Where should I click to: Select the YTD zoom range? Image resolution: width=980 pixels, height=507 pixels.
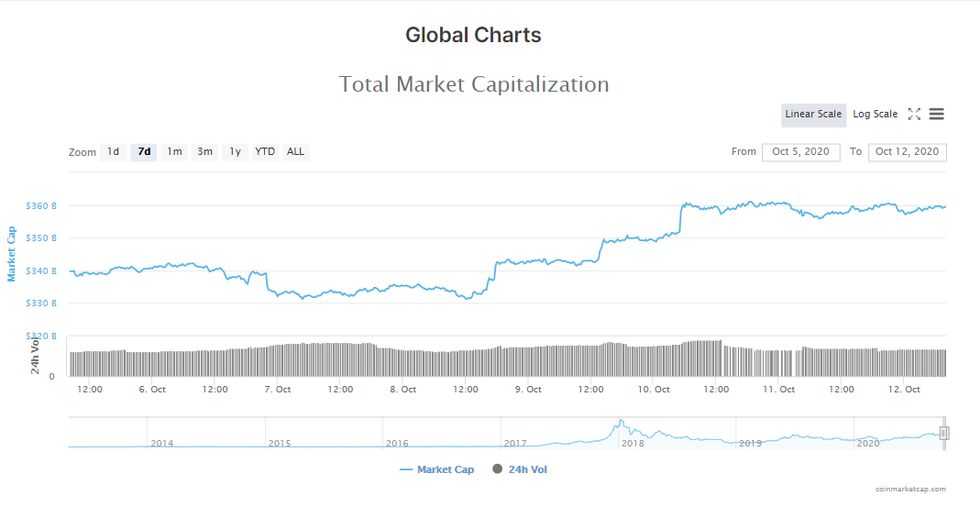pos(265,152)
